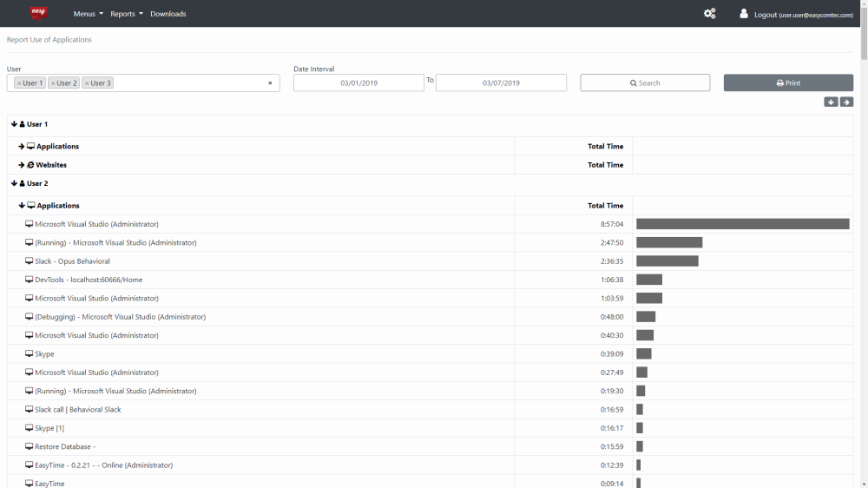Image resolution: width=868 pixels, height=488 pixels.
Task: Click Report Use of Applications title
Action: coord(49,40)
